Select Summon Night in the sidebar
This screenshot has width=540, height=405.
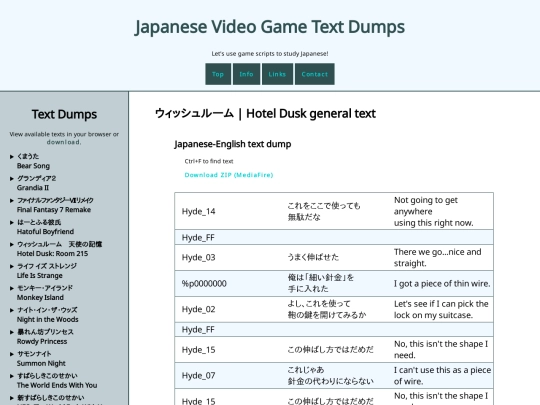[x=41, y=359]
